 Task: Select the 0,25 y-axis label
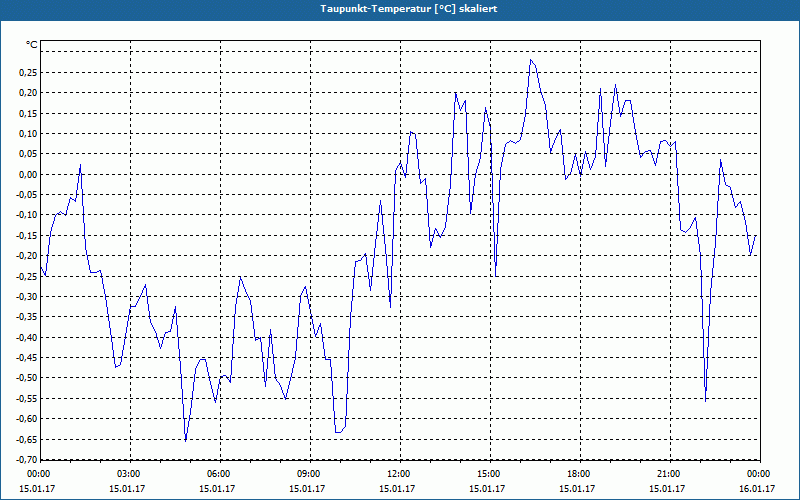29,72
